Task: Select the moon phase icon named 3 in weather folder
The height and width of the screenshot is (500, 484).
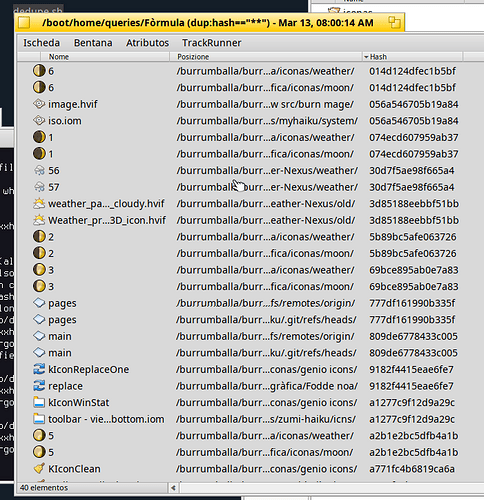Action: pos(39,270)
